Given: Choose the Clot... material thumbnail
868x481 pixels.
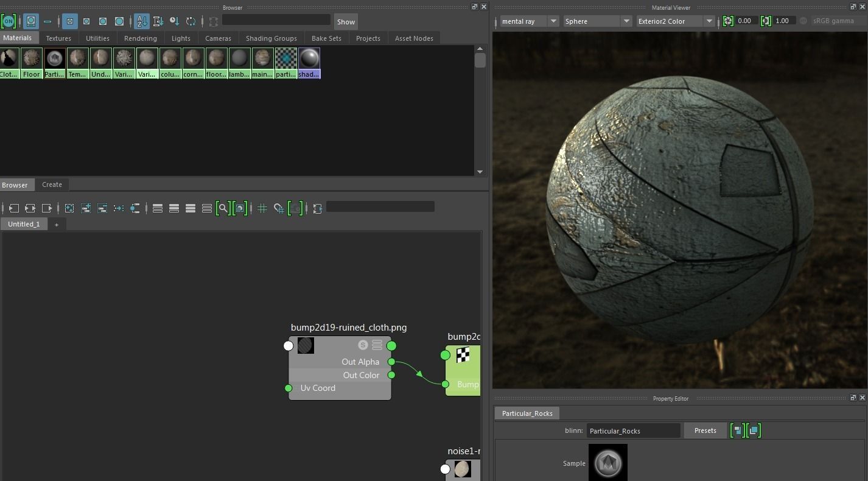Looking at the screenshot, I should (x=9, y=63).
